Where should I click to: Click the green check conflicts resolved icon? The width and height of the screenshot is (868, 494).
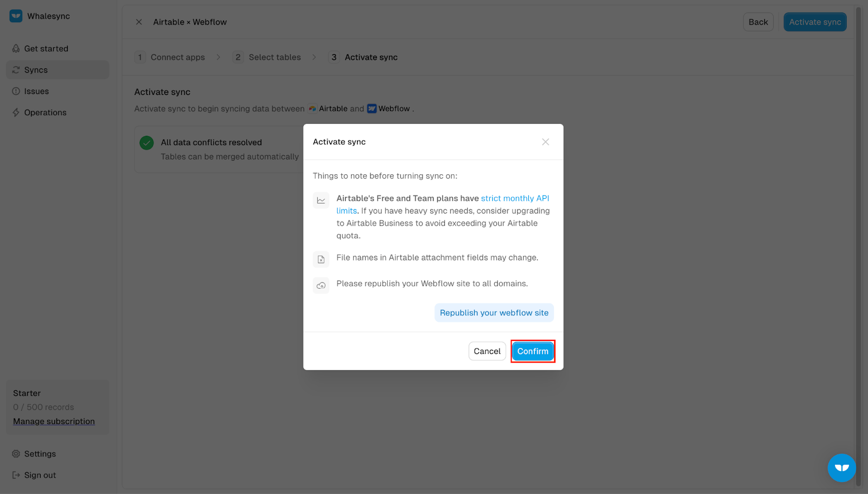point(146,143)
